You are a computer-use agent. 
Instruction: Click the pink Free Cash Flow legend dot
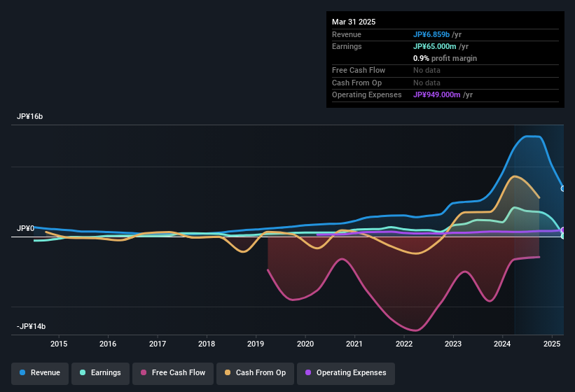coord(144,372)
